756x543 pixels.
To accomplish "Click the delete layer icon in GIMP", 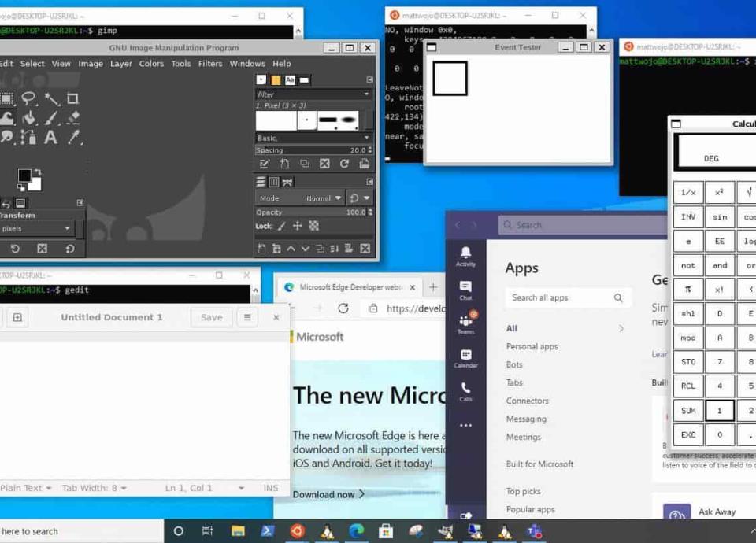I will pyautogui.click(x=365, y=249).
